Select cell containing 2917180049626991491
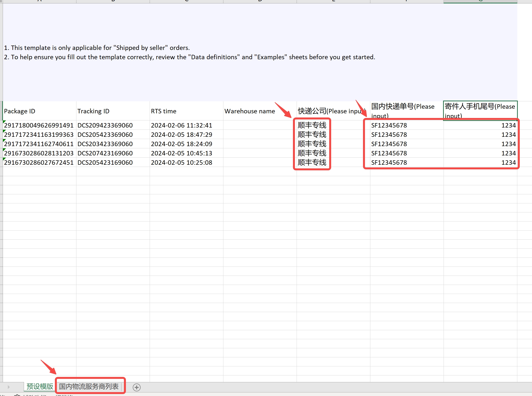Image resolution: width=532 pixels, height=396 pixels. 39,125
